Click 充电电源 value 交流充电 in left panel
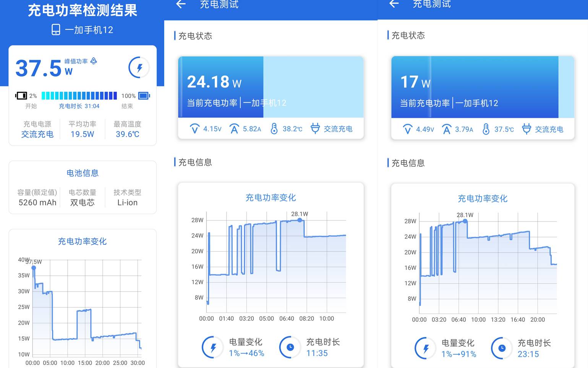 37,134
